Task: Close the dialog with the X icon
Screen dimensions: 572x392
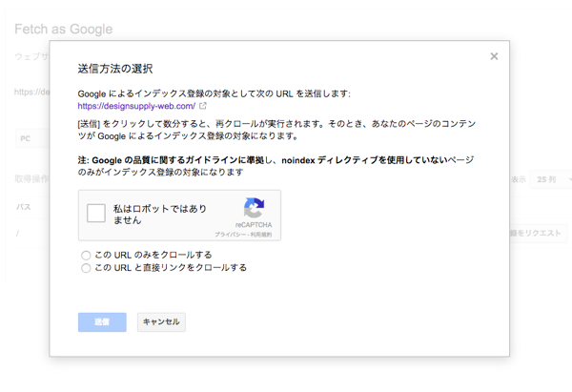Action: click(x=494, y=56)
